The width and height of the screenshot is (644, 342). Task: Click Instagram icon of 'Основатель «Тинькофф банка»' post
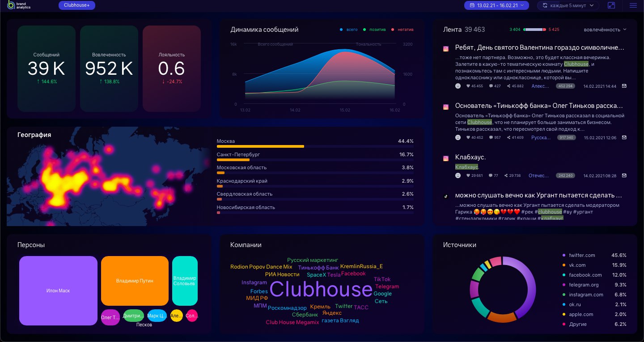click(x=445, y=107)
